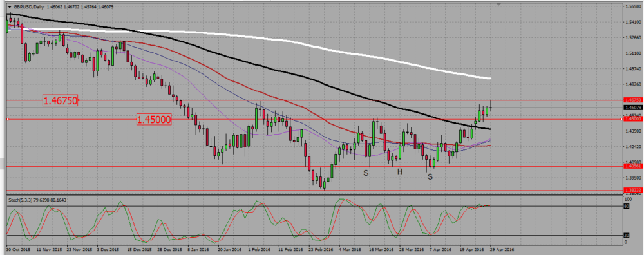Open the chart menu arrow beside GBPUSD,Daily

[x=10, y=7]
